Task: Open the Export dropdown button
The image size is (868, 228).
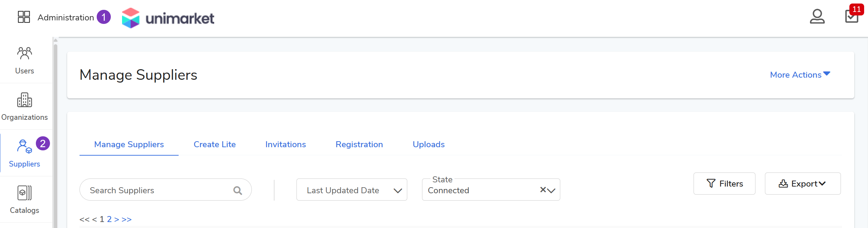Action: [x=802, y=184]
